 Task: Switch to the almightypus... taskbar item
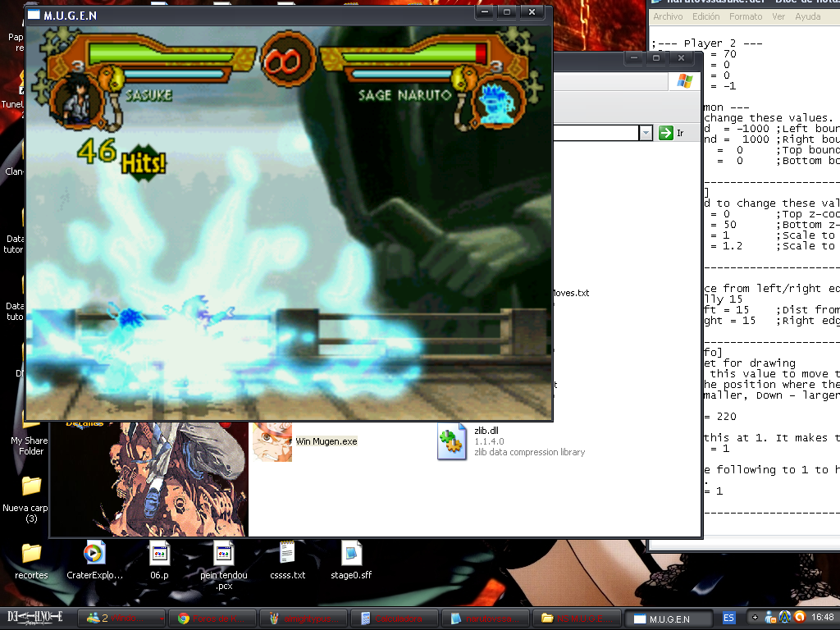[304, 619]
